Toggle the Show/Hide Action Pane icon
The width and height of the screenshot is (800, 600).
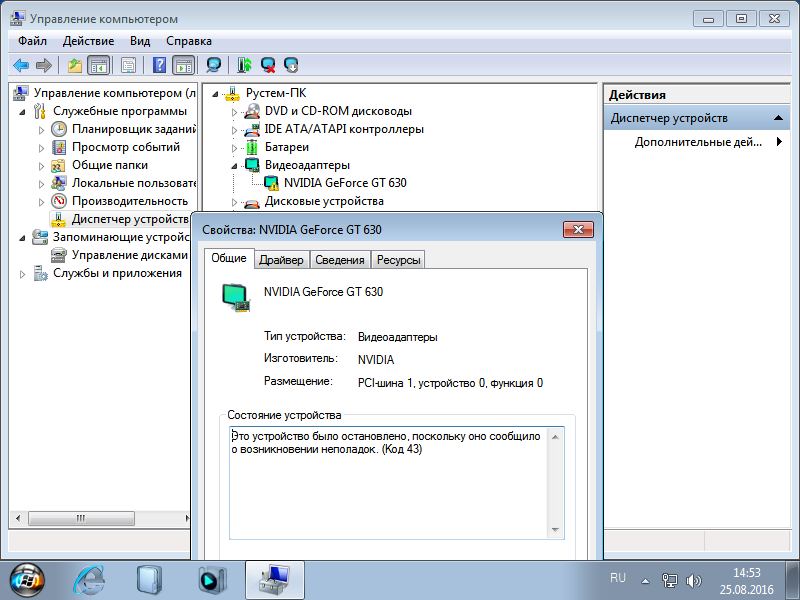pyautogui.click(x=184, y=65)
